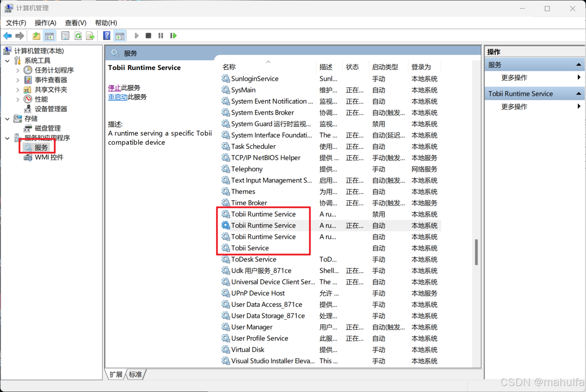Click the 停止 service link
The height and width of the screenshot is (392, 586).
[114, 88]
